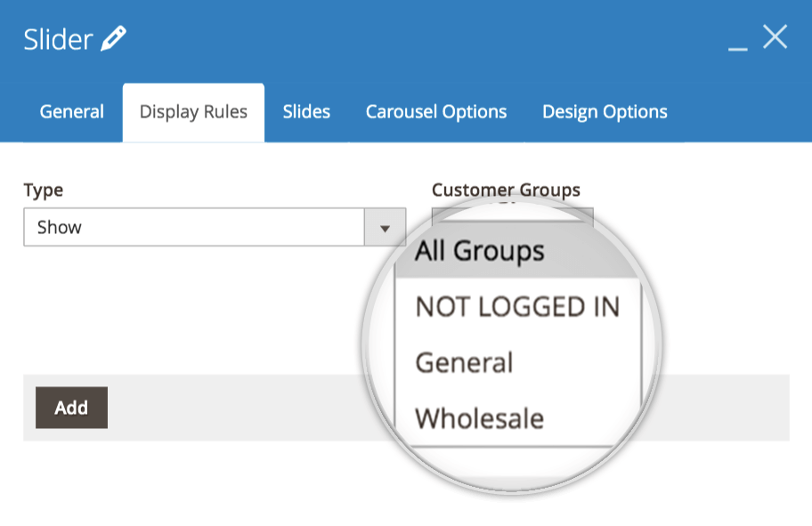
Task: Stay on the Display Rules tab
Action: (x=192, y=111)
